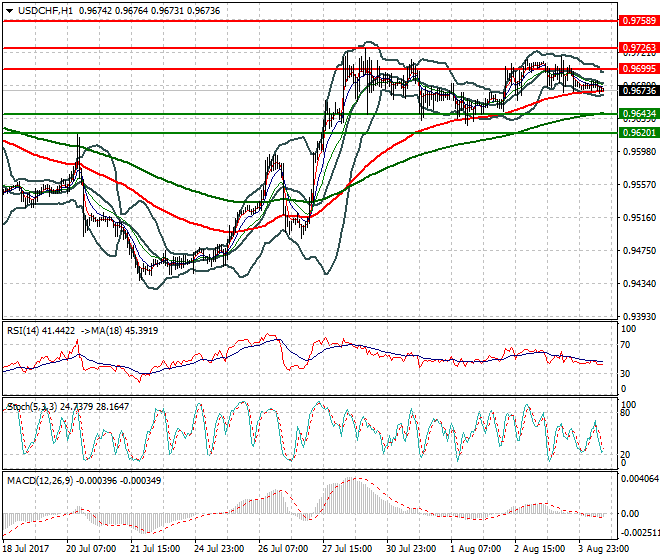Select the 0.96995 red resistance price label
Image resolution: width=660 pixels, height=560 pixels.
click(x=639, y=69)
